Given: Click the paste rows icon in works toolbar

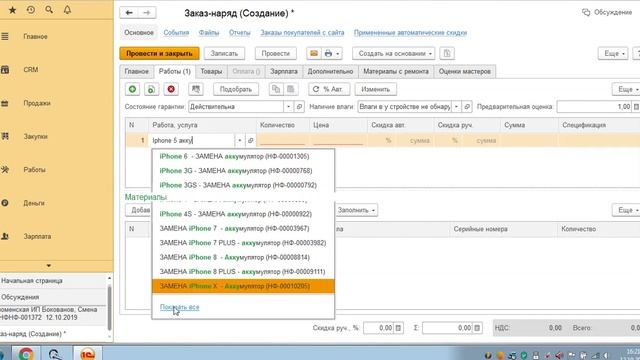Looking at the screenshot, I should (x=291, y=89).
